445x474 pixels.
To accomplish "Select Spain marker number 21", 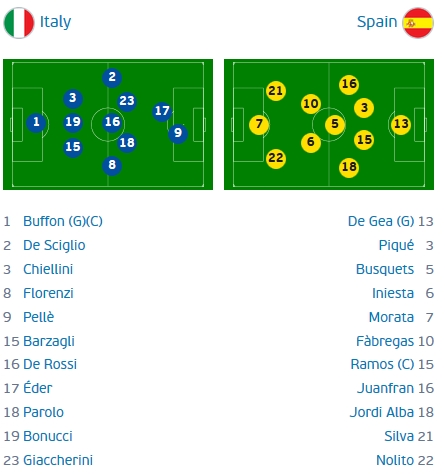I will point(276,91).
